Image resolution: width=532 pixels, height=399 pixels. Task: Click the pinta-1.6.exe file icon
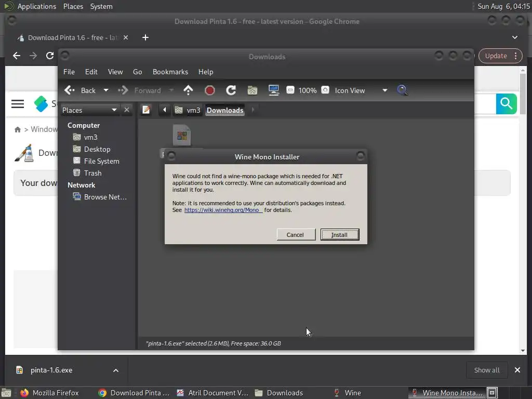click(182, 135)
